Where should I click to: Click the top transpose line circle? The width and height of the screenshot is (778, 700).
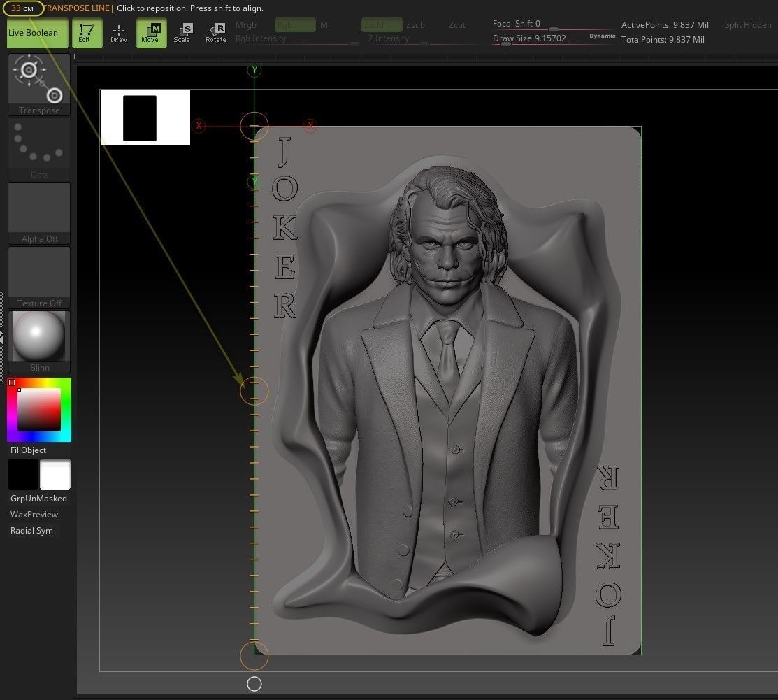pyautogui.click(x=254, y=126)
